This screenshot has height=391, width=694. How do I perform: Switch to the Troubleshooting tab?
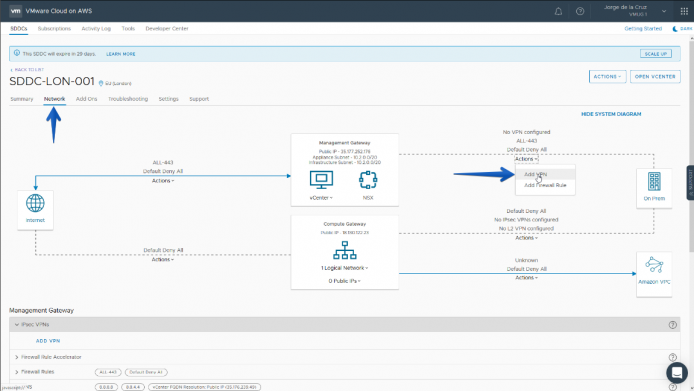click(x=128, y=99)
